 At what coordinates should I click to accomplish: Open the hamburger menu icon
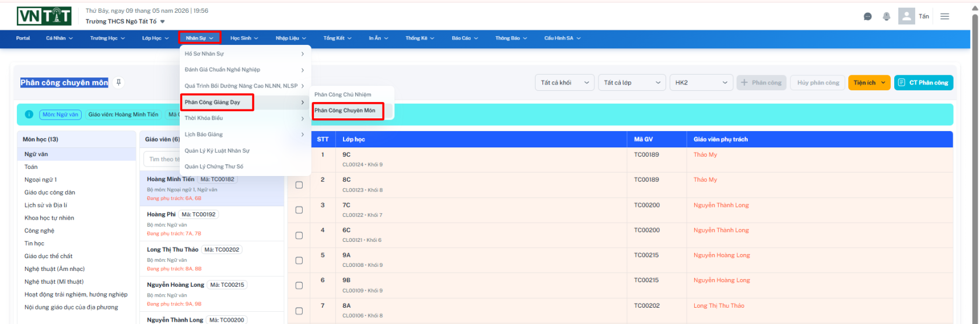(944, 16)
